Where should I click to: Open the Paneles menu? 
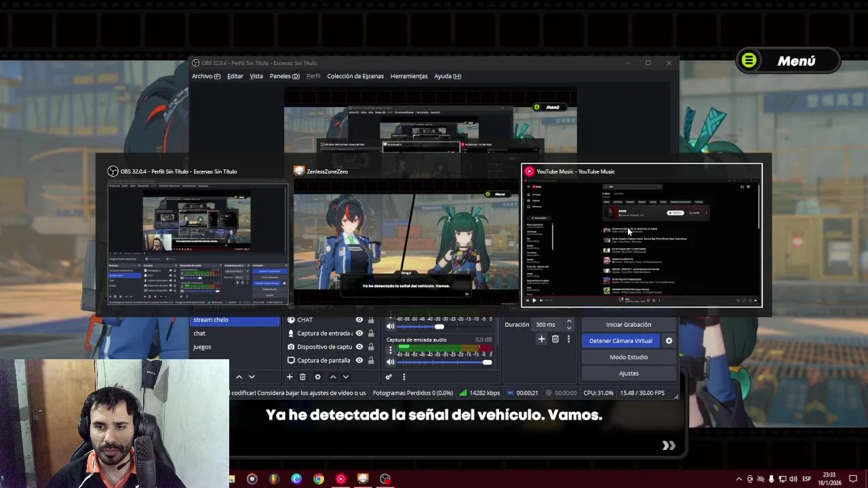[x=285, y=77]
